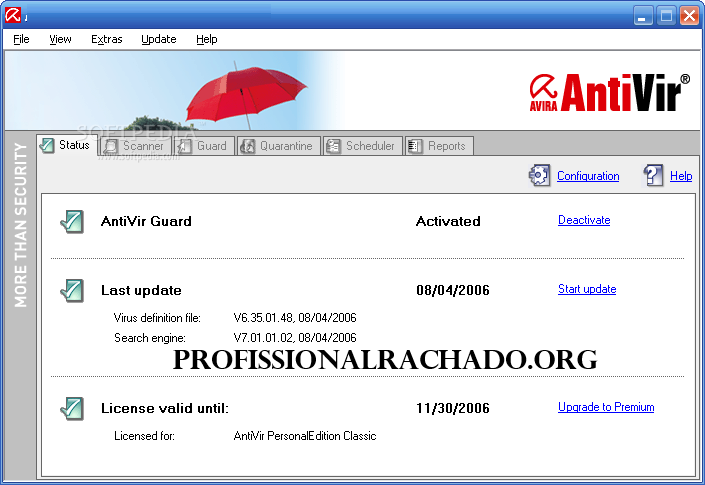Click the Guard tab icon
This screenshot has width=705, height=485.
click(185, 146)
